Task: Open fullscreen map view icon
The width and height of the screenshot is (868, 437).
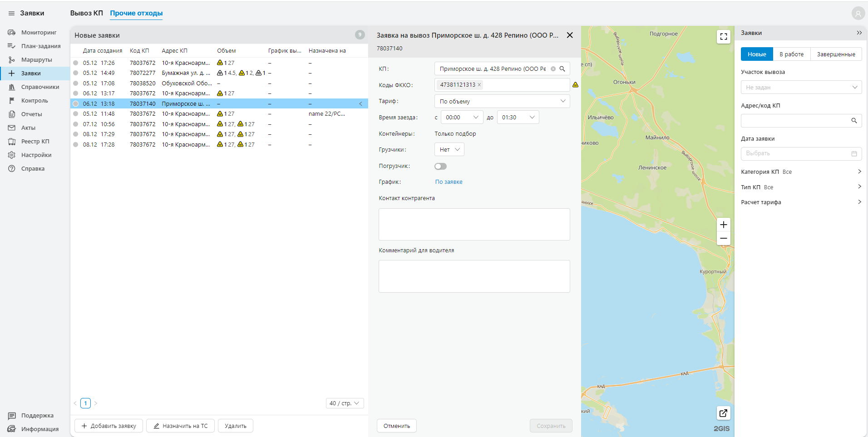Action: pyautogui.click(x=723, y=37)
